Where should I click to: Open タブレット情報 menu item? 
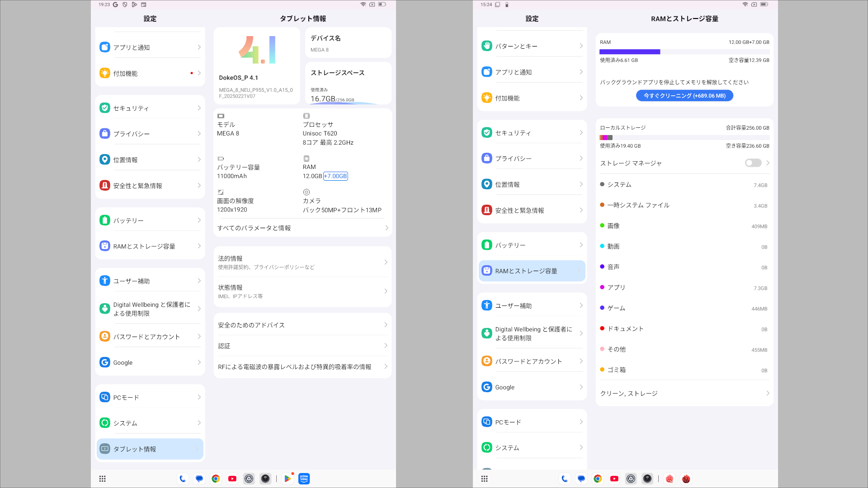(x=150, y=449)
